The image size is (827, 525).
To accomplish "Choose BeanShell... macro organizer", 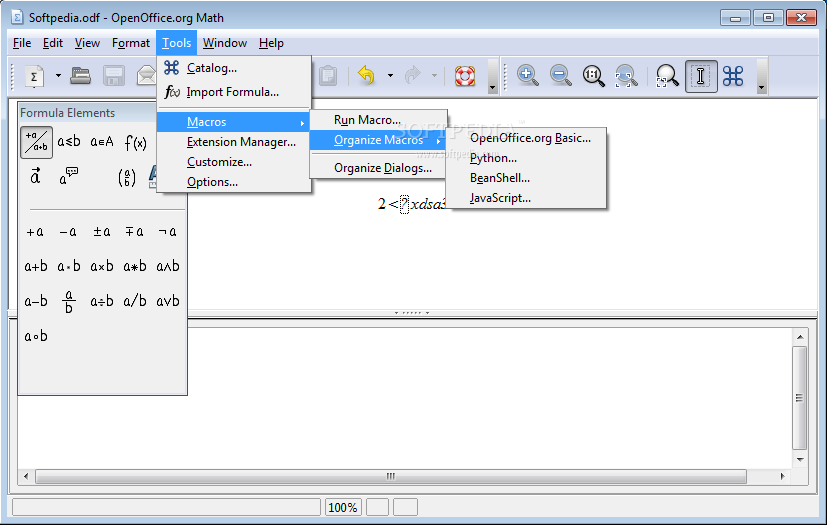I will (x=526, y=178).
